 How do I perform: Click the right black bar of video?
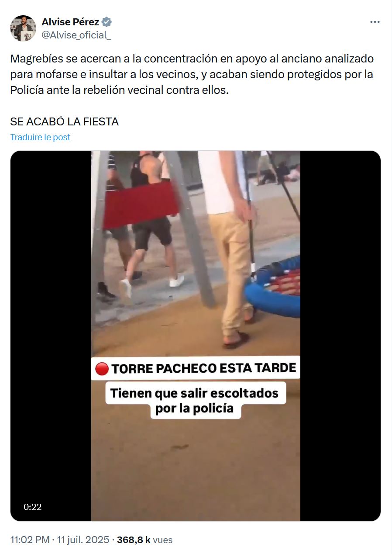[x=340, y=336]
